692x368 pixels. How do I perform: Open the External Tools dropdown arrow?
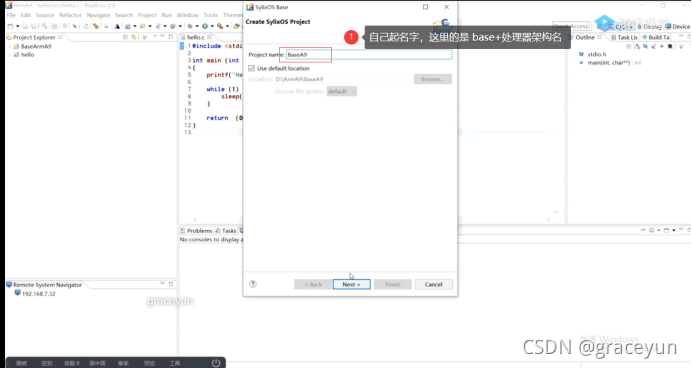[227, 26]
